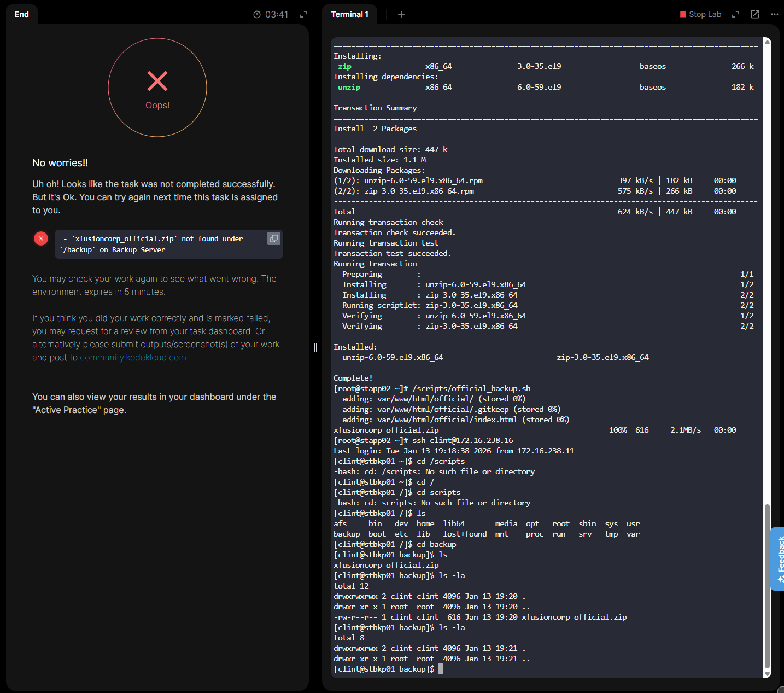784x693 pixels.
Task: Open terminal in a new window
Action: [755, 14]
